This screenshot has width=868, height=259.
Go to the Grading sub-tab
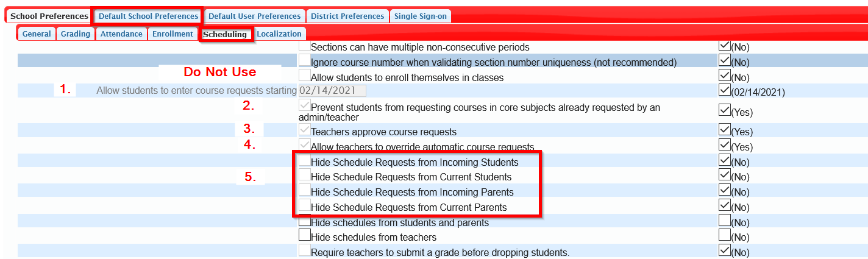pyautogui.click(x=76, y=34)
